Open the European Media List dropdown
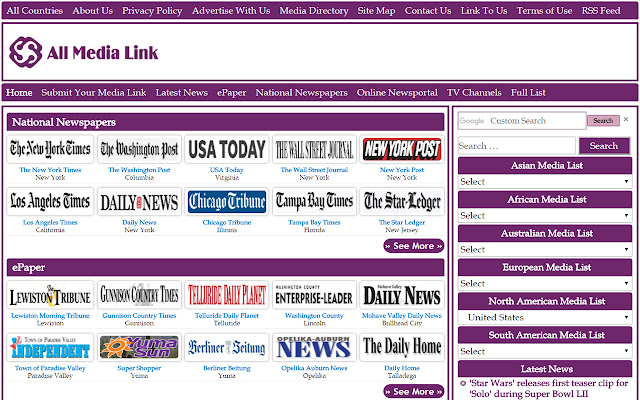This screenshot has height=400, width=640. pos(545,283)
